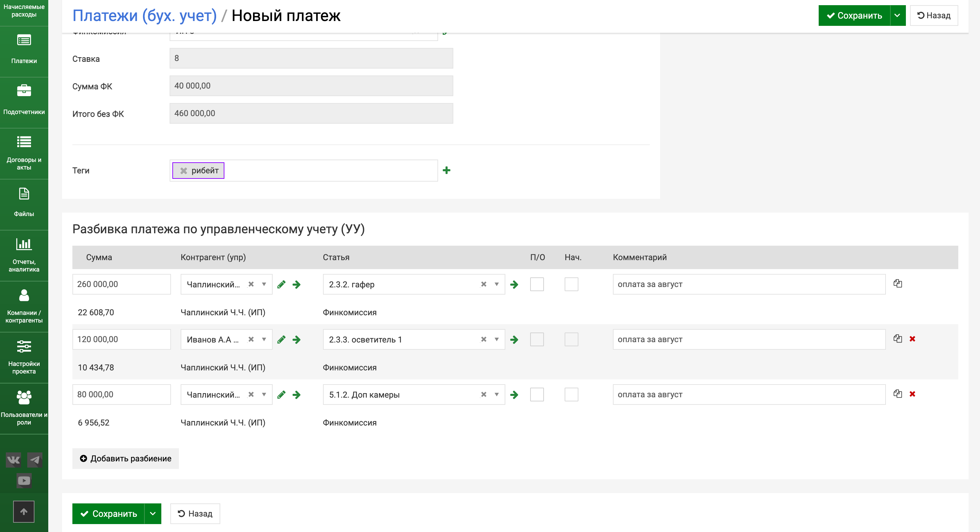
Task: Click the Добавить разбиение button
Action: pyautogui.click(x=125, y=459)
